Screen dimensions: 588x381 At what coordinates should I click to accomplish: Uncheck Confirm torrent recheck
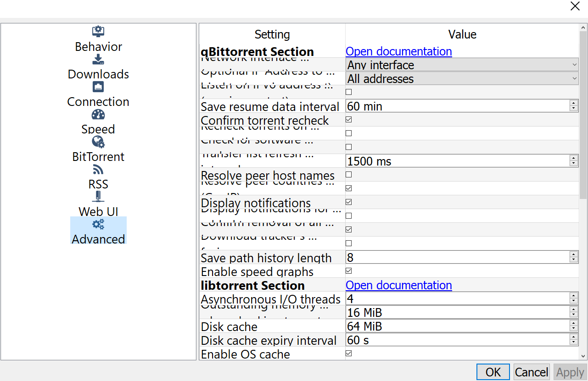(348, 119)
